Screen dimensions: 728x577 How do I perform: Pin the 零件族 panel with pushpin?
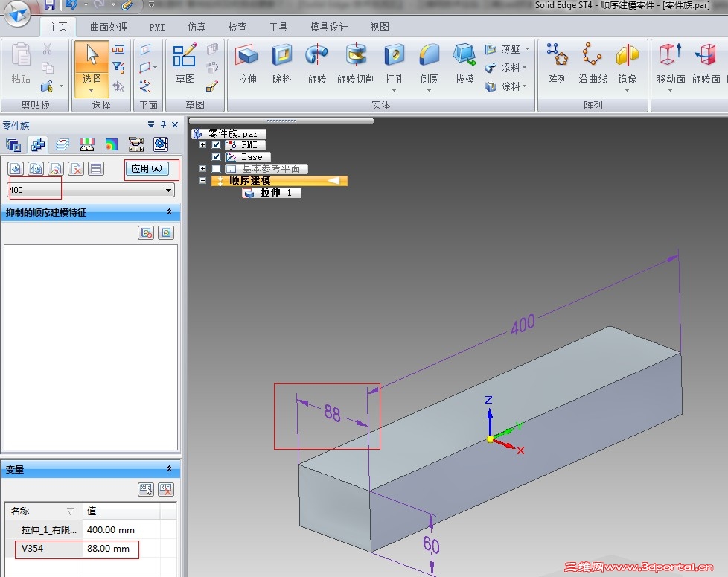[x=163, y=124]
